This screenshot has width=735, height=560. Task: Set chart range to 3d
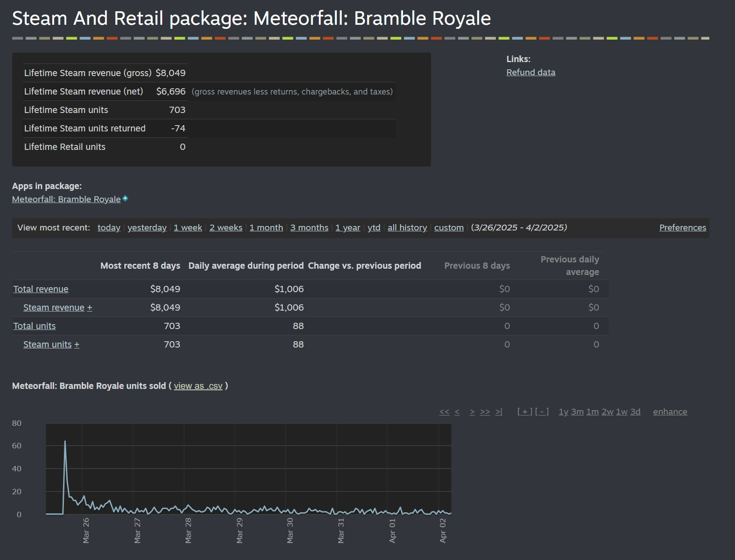[x=635, y=411]
